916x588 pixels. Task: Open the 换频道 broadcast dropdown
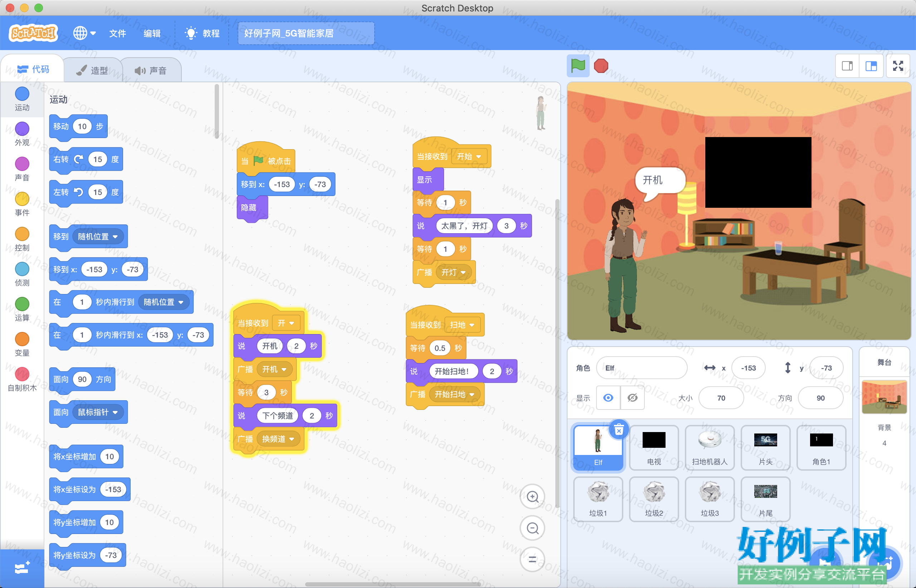pos(278,439)
